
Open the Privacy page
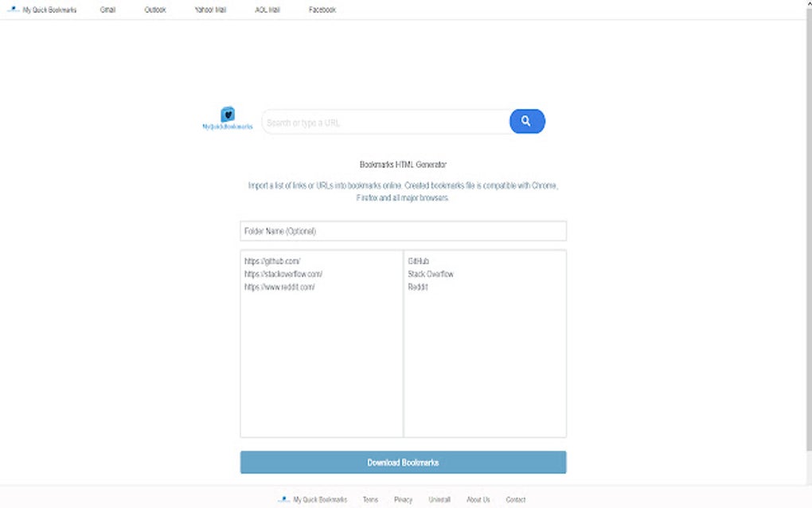(403, 499)
